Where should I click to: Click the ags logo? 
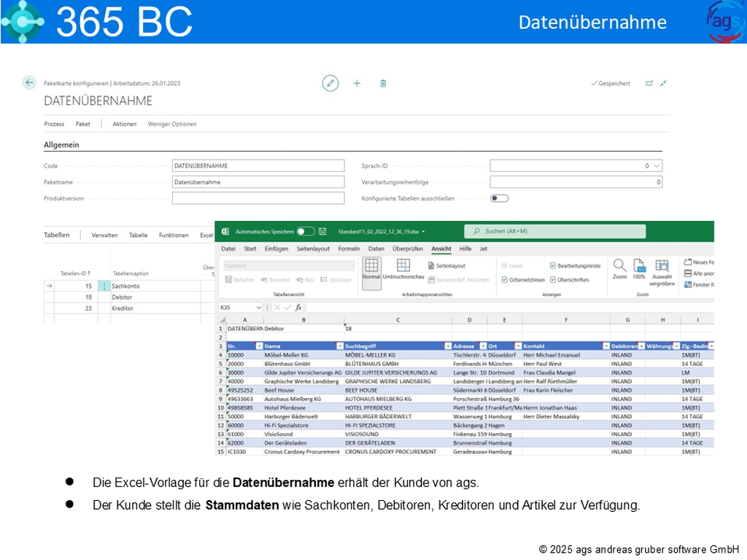coord(726,21)
